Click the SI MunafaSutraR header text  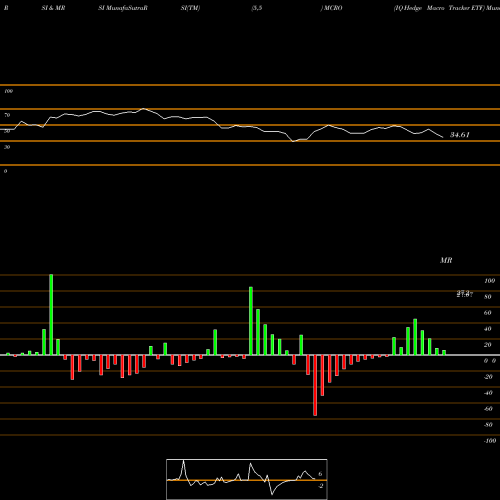123,8
